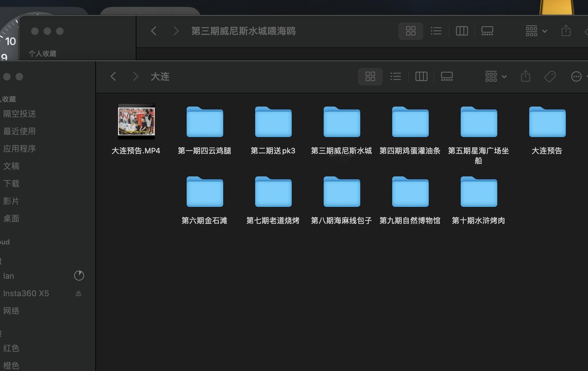Select the 第十期水浒烤肉 folder
Image resolution: width=588 pixels, height=371 pixels.
tap(479, 191)
